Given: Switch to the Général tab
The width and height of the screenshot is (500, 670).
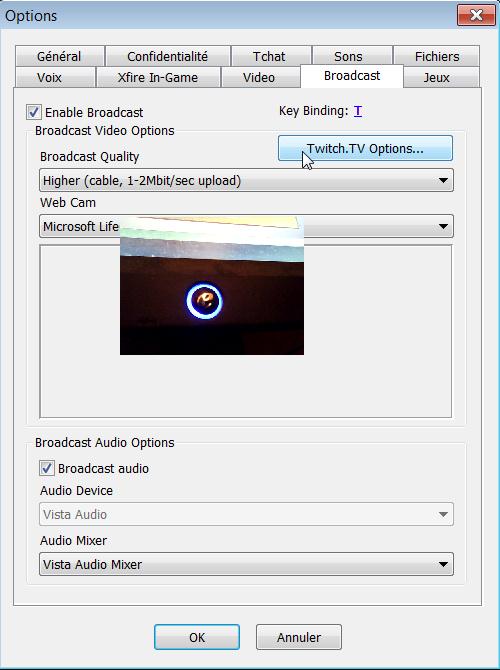Looking at the screenshot, I should tap(59, 56).
